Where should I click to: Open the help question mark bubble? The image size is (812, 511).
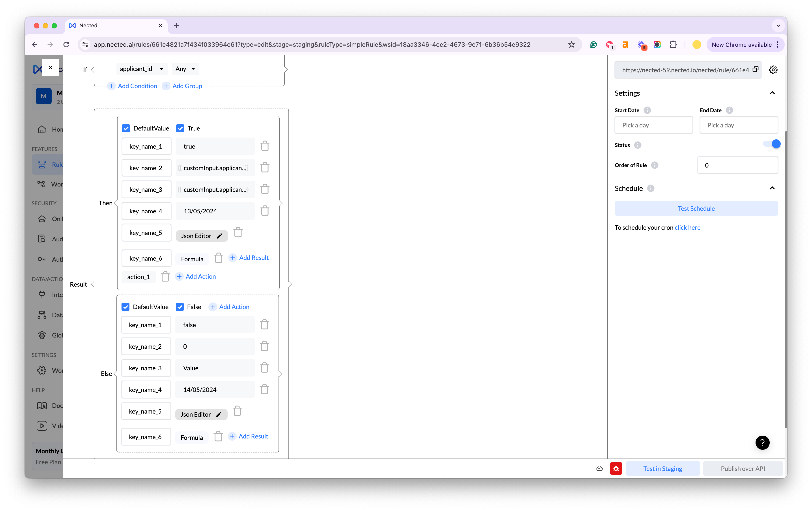(x=762, y=443)
